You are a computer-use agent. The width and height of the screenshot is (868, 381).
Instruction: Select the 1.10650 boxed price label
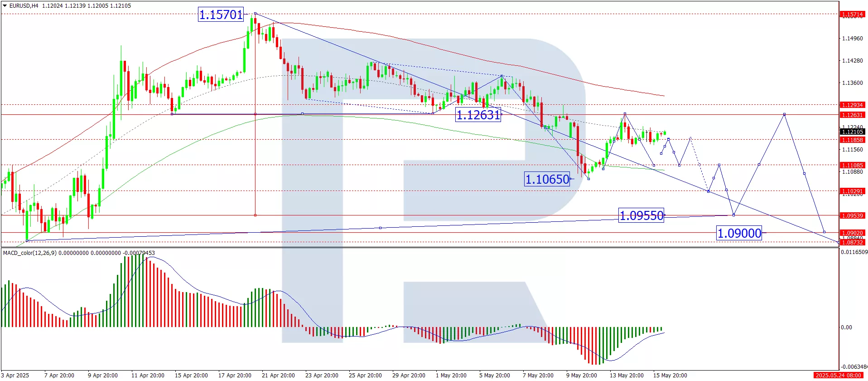[547, 179]
